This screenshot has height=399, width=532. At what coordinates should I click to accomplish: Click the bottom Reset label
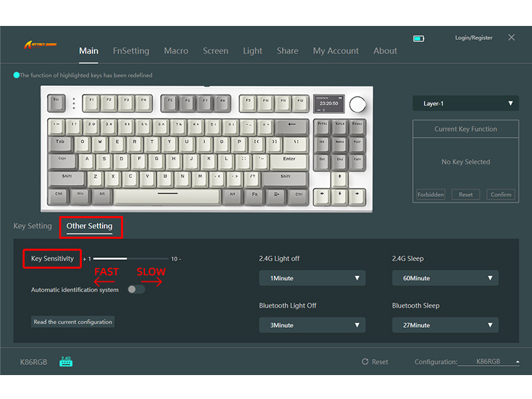pyautogui.click(x=380, y=362)
